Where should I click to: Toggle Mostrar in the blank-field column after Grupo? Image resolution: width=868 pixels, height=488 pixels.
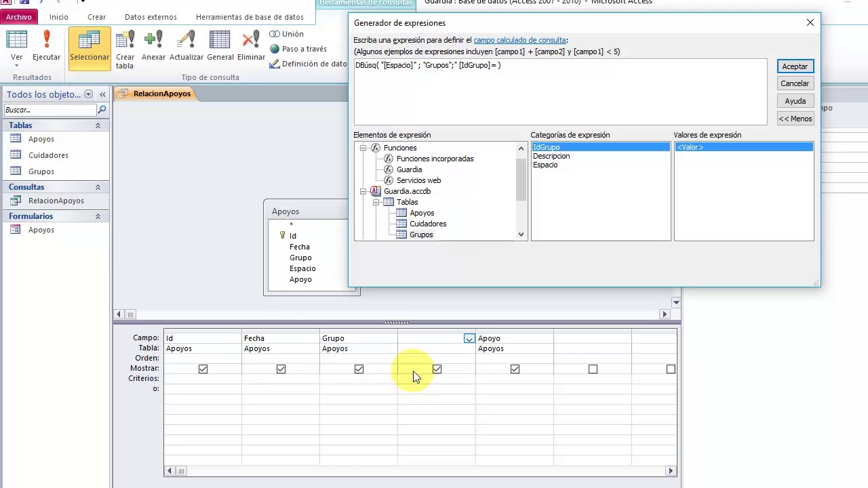pyautogui.click(x=437, y=369)
